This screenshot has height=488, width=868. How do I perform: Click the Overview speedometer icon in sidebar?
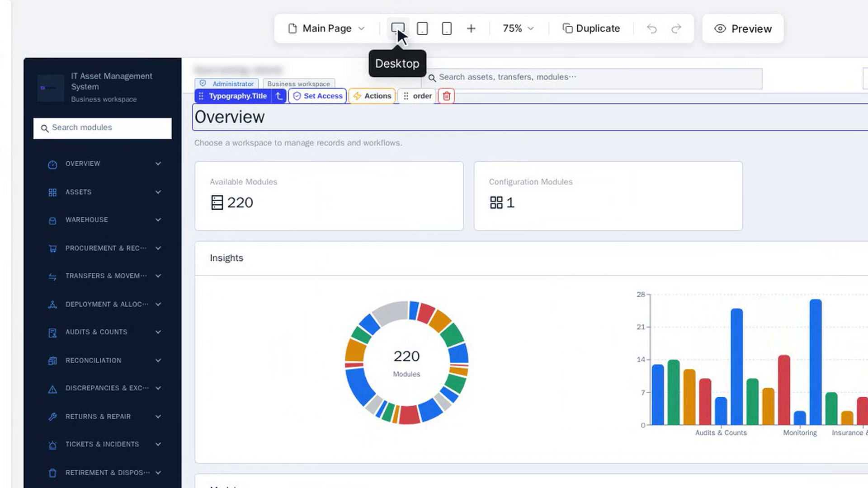point(52,164)
